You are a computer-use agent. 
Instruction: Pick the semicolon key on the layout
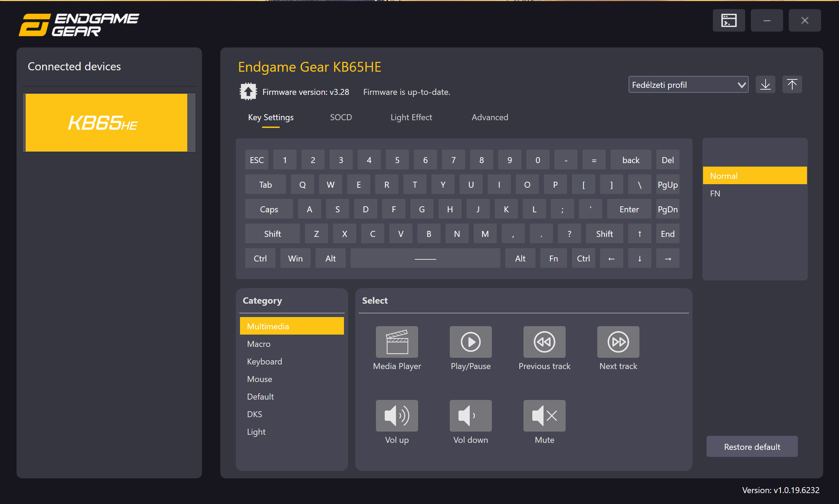click(x=562, y=209)
